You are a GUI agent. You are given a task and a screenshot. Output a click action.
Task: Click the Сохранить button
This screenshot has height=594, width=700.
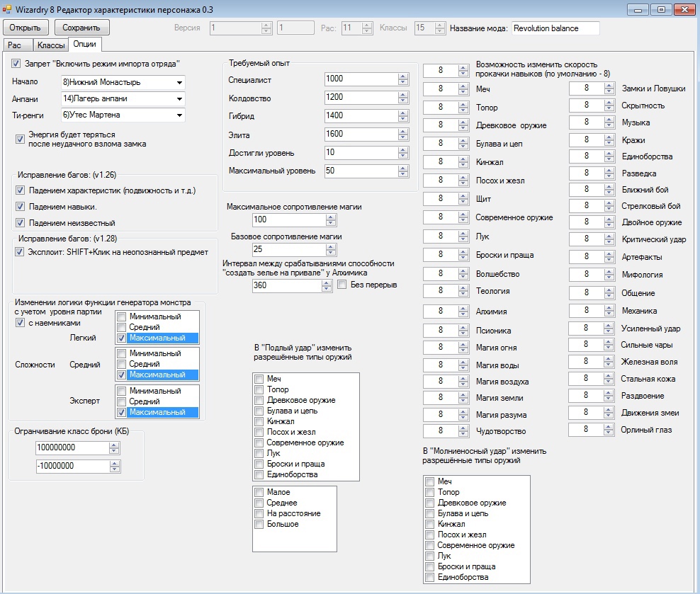point(81,28)
